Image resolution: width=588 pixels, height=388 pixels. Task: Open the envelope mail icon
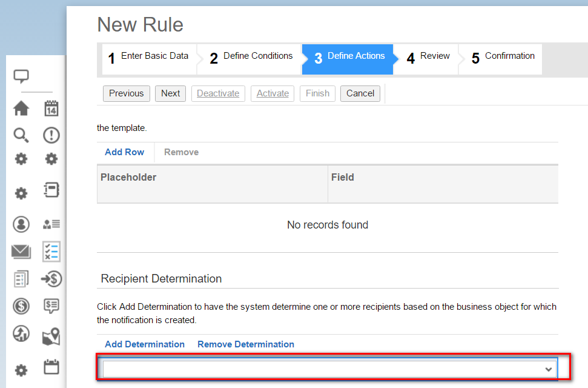tap(21, 252)
